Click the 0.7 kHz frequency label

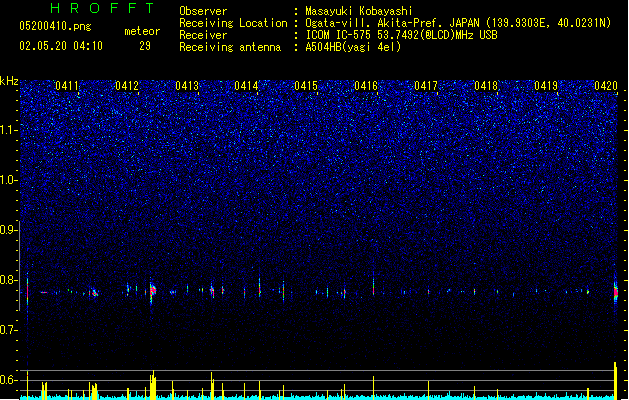coord(8,330)
